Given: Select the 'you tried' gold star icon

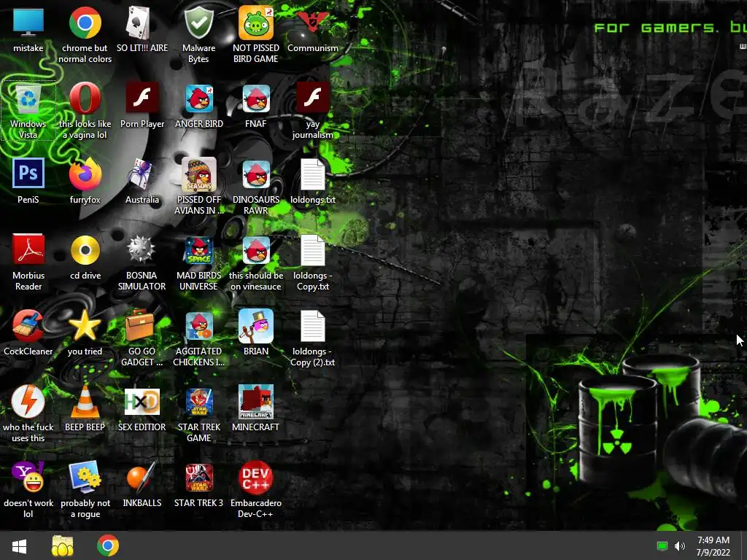Looking at the screenshot, I should click(x=85, y=326).
